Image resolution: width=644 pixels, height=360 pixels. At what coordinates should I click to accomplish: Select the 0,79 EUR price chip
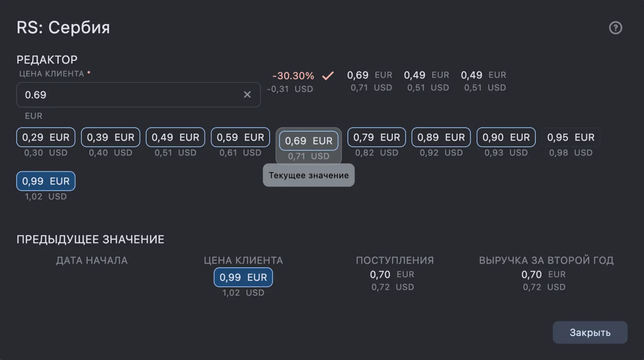point(376,137)
